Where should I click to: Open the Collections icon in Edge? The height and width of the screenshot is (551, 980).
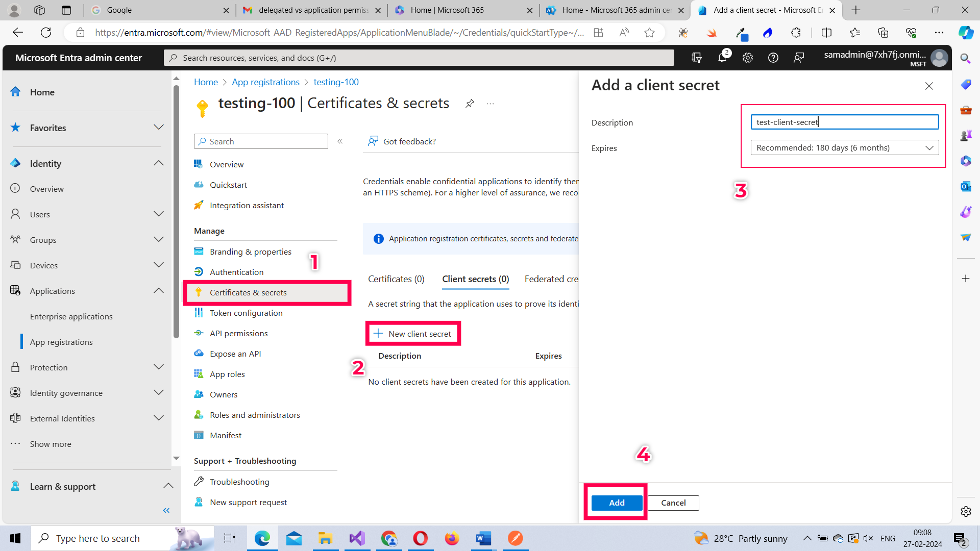point(883,32)
